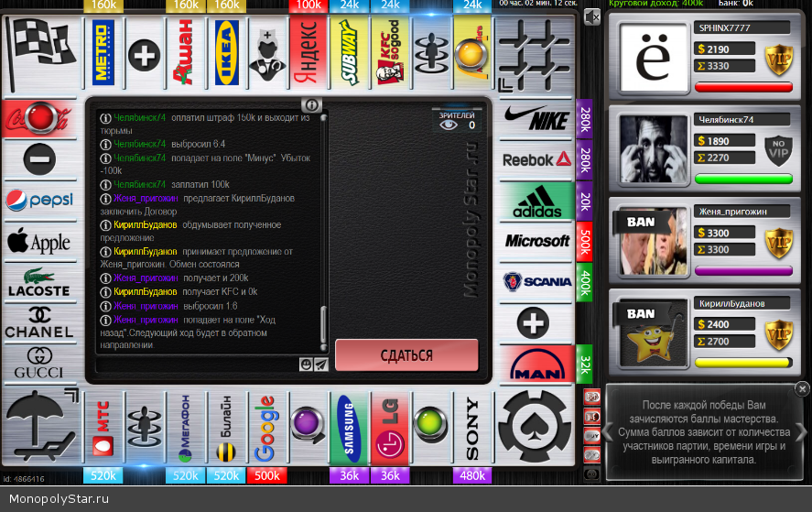Open the info button above chat log
Screen dimensions: 812x512
(x=312, y=105)
